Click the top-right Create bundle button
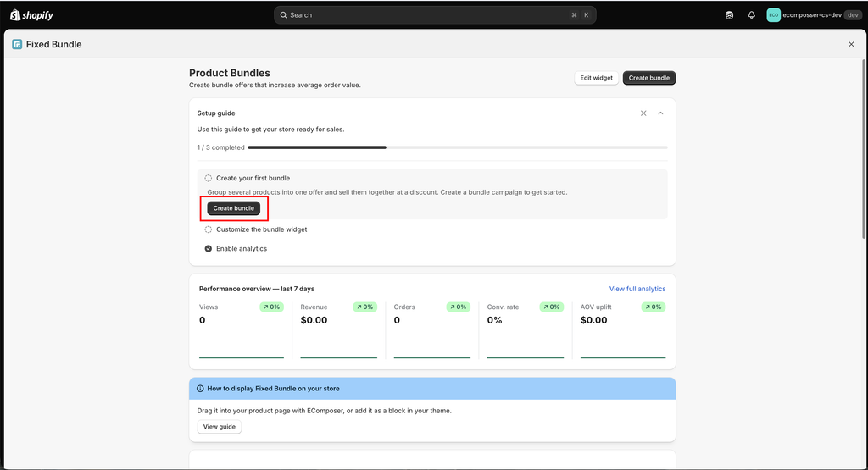 click(x=648, y=78)
